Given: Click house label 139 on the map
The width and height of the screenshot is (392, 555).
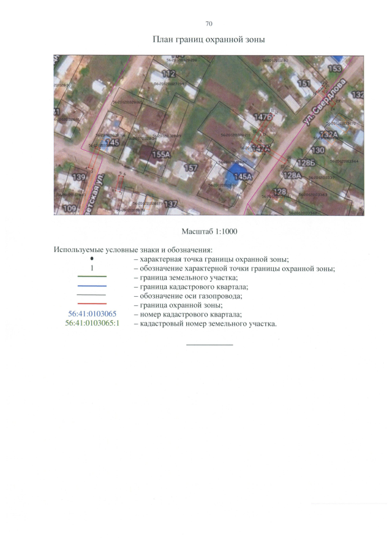Looking at the screenshot, I should click(x=79, y=177).
